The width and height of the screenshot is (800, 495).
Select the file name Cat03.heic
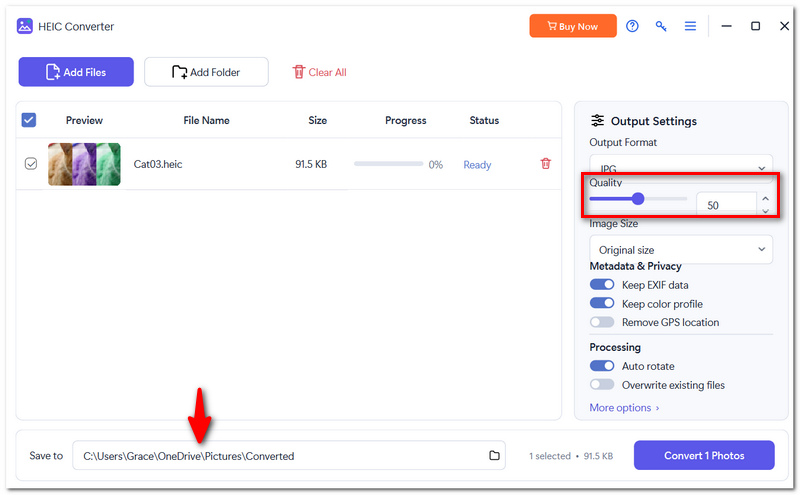pyautogui.click(x=158, y=164)
